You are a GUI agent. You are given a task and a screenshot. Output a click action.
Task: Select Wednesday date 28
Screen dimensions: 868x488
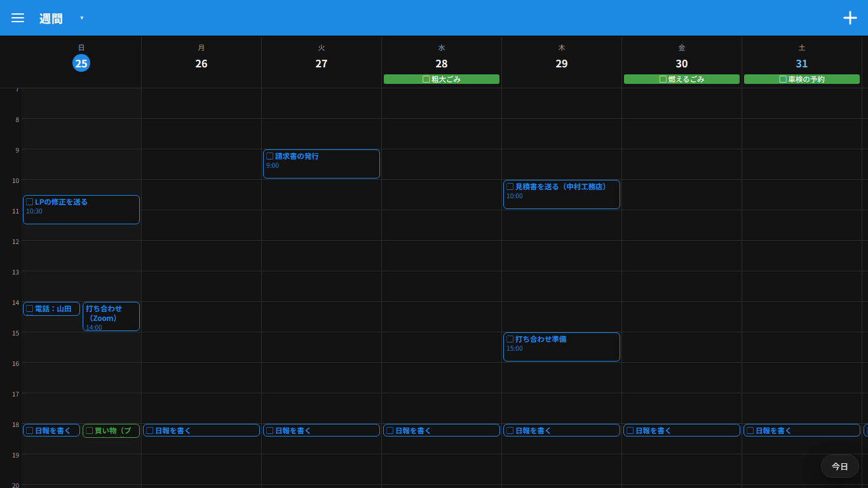(442, 64)
